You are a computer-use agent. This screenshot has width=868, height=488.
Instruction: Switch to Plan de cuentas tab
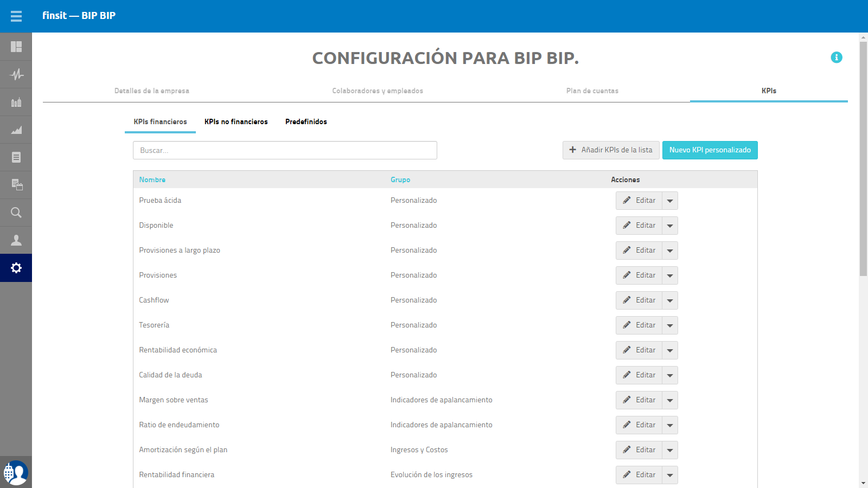coord(592,91)
